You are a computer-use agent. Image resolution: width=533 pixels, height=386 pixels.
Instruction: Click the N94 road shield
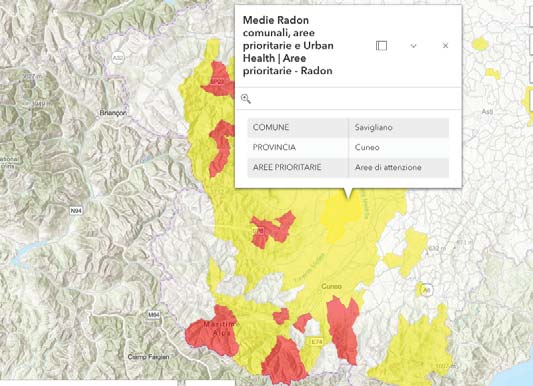click(76, 211)
